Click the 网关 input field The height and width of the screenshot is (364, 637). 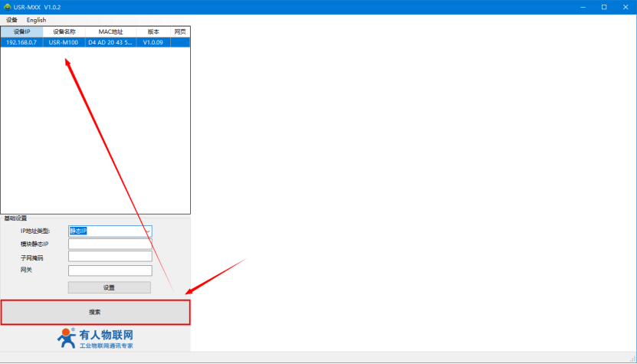(110, 271)
